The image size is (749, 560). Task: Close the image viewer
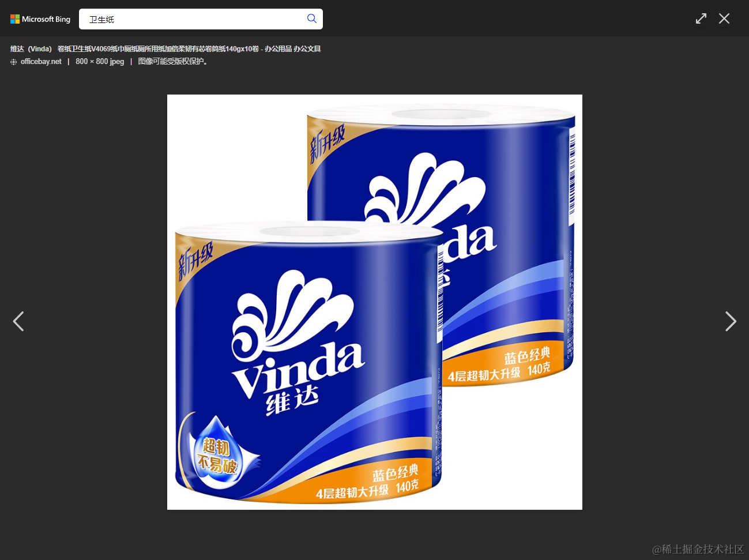[724, 18]
